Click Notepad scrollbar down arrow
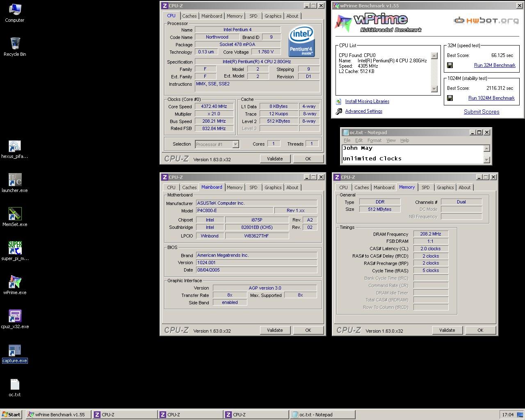525x420 pixels. (487, 160)
